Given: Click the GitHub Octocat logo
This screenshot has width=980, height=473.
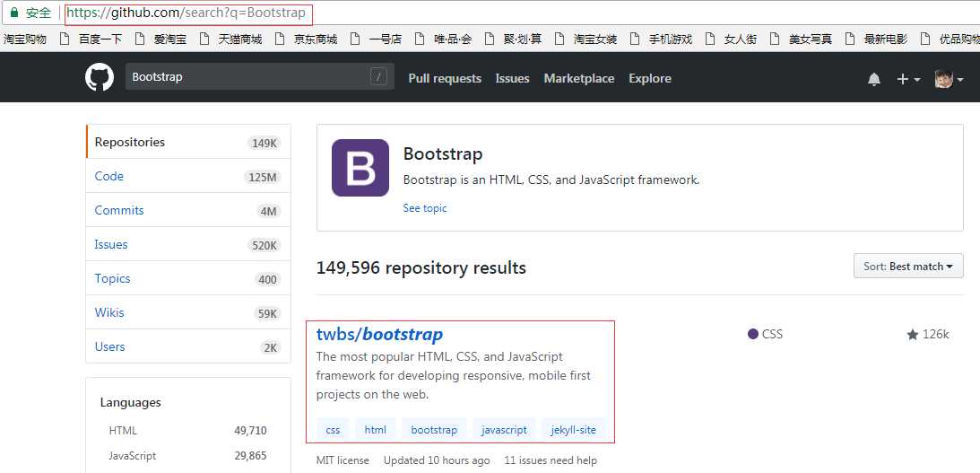Looking at the screenshot, I should [x=100, y=78].
